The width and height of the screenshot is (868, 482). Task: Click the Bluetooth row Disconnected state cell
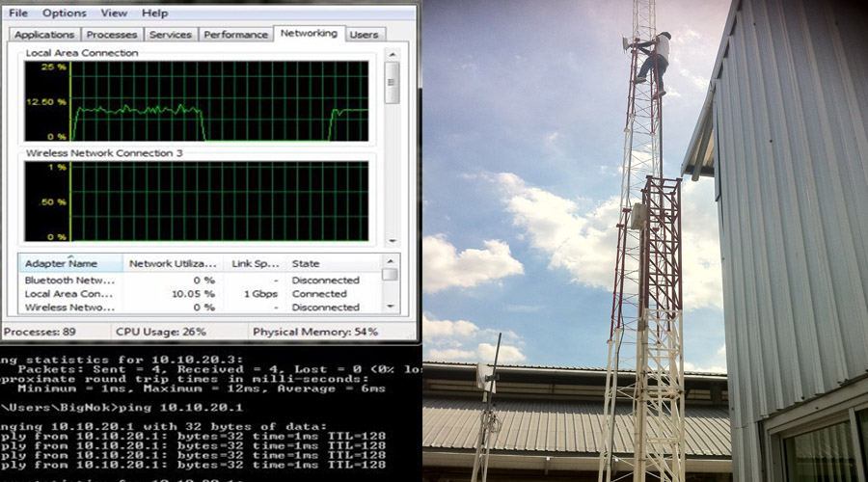(x=326, y=280)
